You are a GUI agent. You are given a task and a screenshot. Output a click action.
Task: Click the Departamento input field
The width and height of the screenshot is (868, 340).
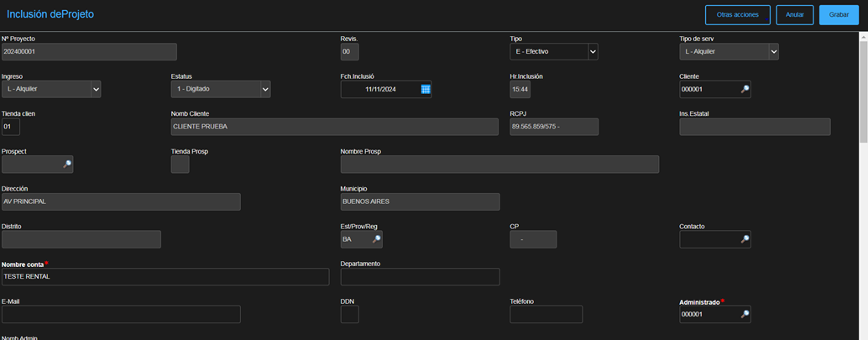(420, 277)
